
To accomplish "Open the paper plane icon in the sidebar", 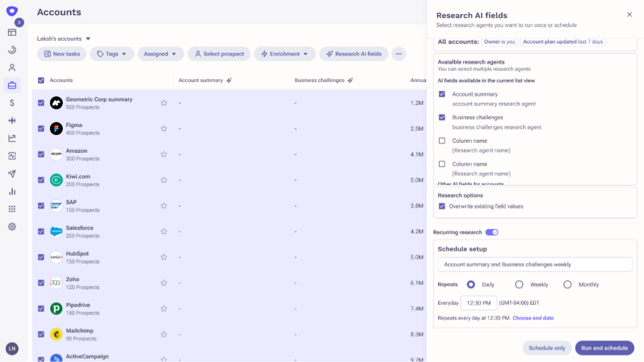I will click(12, 174).
